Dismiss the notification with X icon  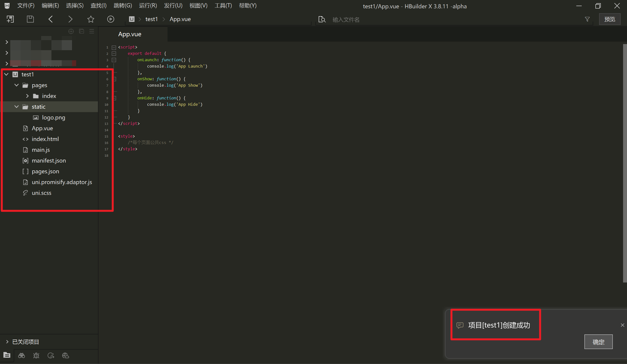[x=623, y=325]
